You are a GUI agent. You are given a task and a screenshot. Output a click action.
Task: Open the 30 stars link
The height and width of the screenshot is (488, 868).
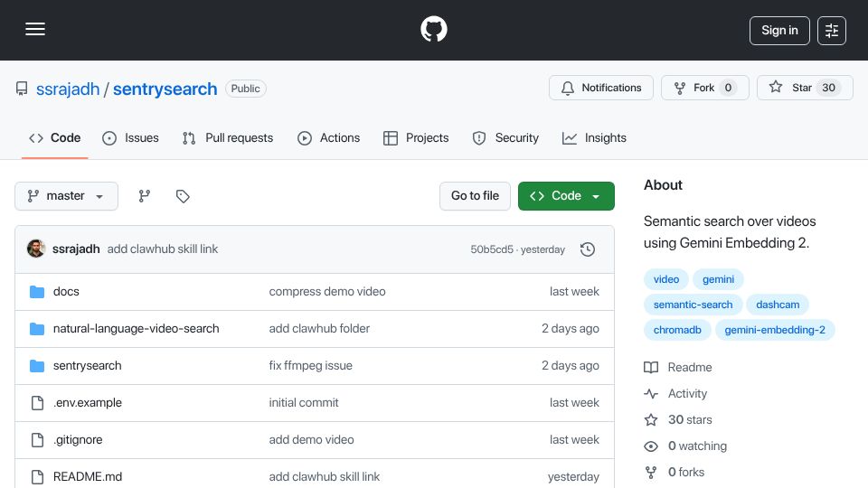[x=678, y=420]
